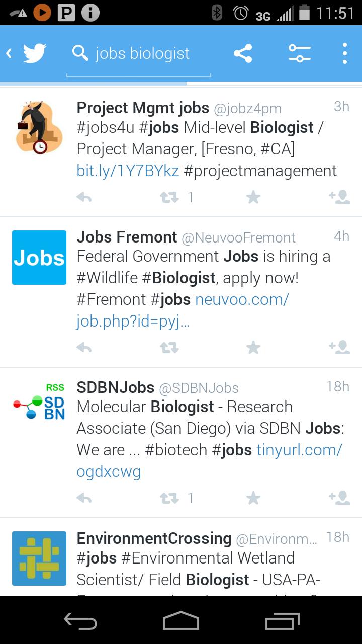Tap the Twitter bird home icon
Image resolution: width=362 pixels, height=644 pixels.
click(34, 53)
